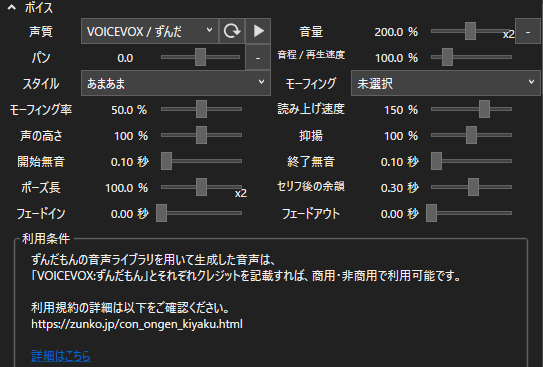Adjust the パン slider
Screen dimensions: 543x367
(x=201, y=57)
